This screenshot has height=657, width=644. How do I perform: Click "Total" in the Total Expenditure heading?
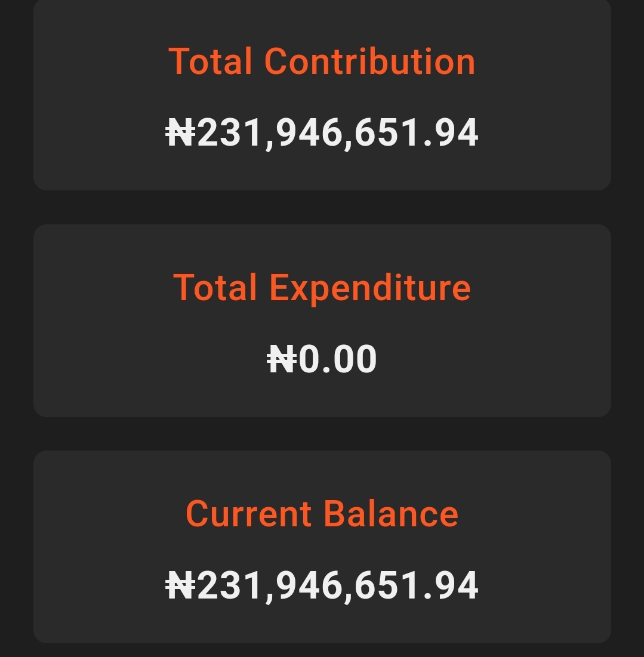[215, 287]
